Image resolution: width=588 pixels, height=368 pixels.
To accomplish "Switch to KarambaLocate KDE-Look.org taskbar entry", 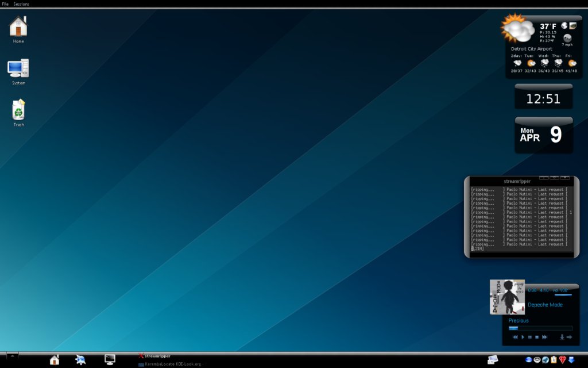I will coord(170,364).
